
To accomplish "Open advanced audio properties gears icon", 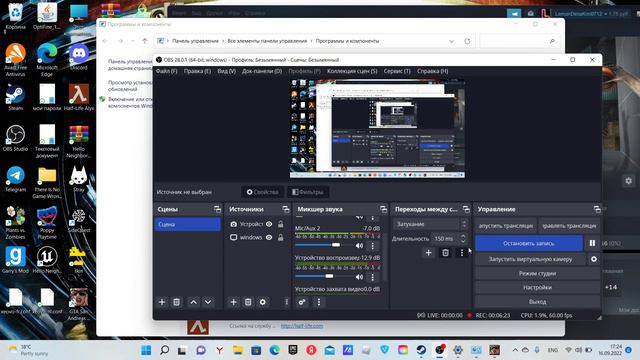I will click(302, 302).
